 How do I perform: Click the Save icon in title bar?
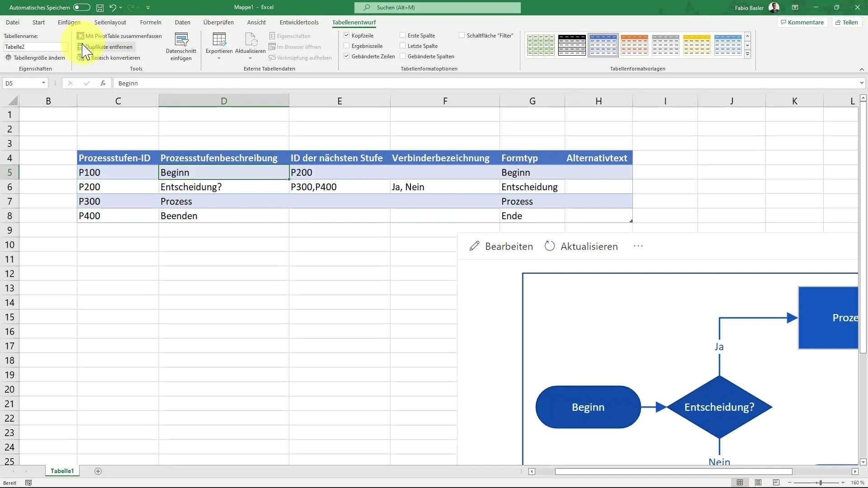tap(100, 8)
